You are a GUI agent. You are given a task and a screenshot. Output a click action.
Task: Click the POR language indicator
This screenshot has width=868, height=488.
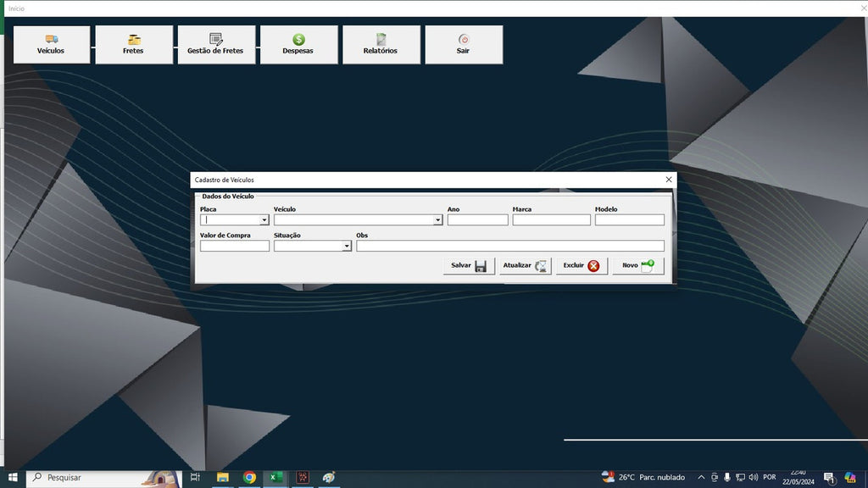tap(770, 478)
